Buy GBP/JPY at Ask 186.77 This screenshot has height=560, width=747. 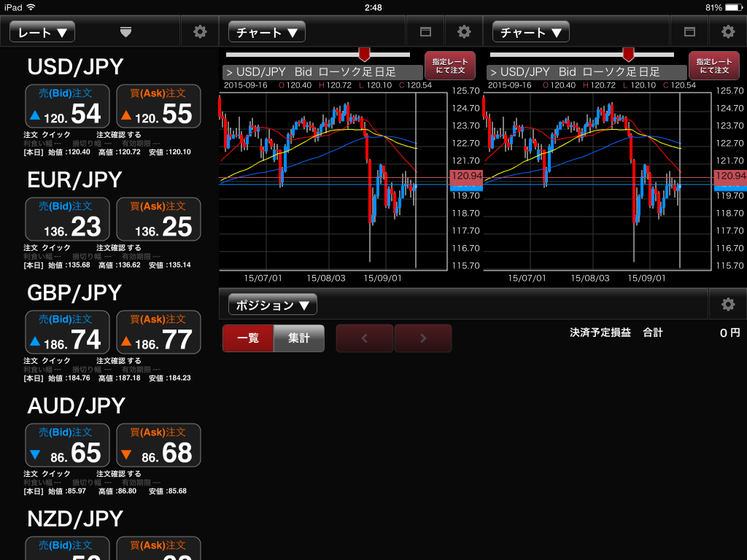tap(158, 332)
